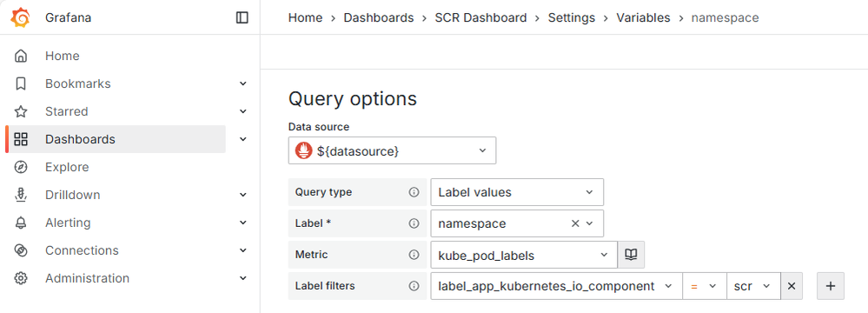The width and height of the screenshot is (868, 313).
Task: Click the namespace breadcrumb text
Action: pos(726,17)
